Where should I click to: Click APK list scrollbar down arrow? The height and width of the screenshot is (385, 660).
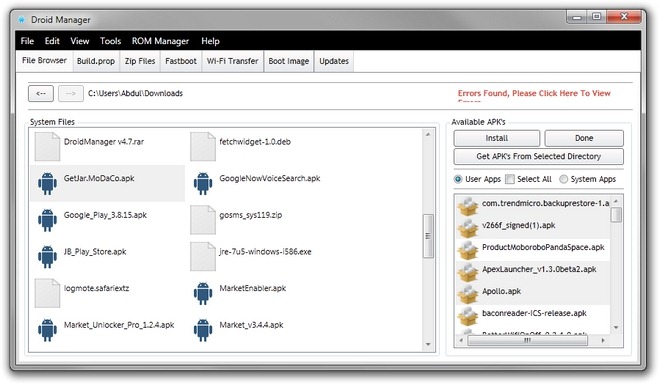click(616, 327)
